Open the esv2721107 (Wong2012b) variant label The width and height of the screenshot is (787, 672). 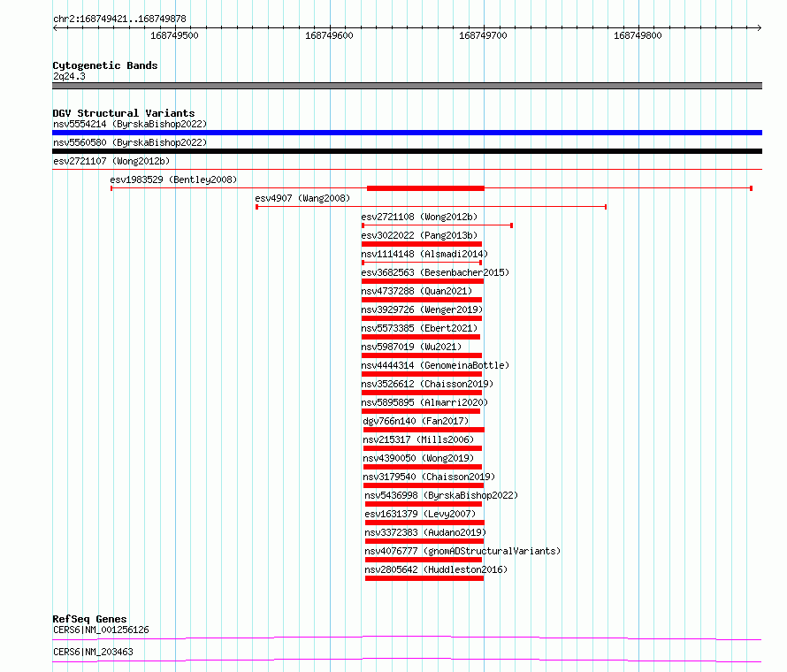pyautogui.click(x=111, y=161)
